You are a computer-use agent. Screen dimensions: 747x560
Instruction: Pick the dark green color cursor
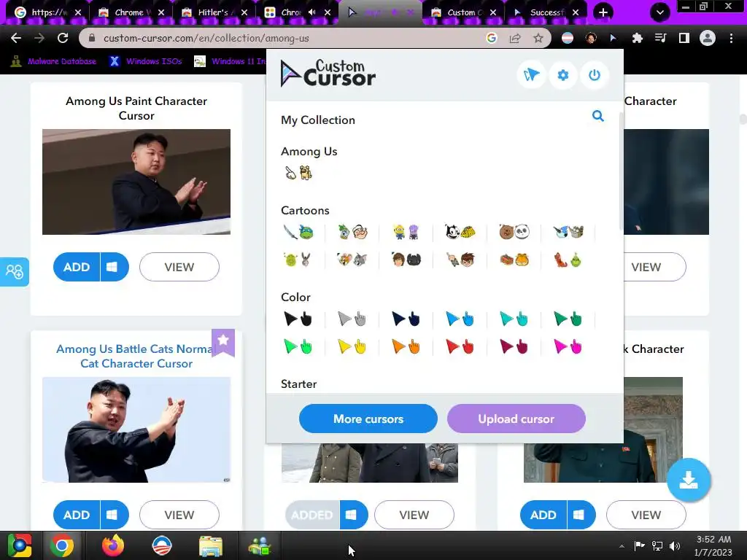tap(568, 319)
